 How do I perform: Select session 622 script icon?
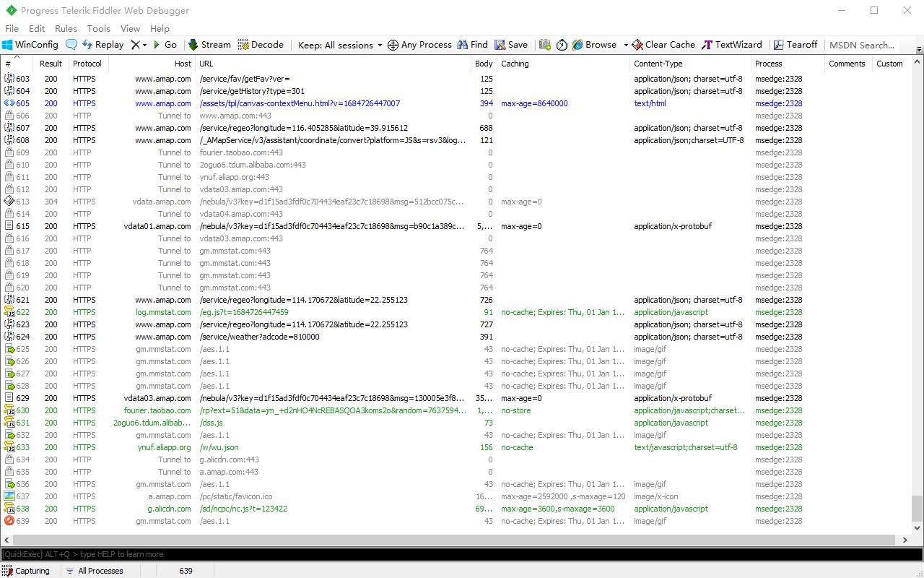click(x=9, y=312)
